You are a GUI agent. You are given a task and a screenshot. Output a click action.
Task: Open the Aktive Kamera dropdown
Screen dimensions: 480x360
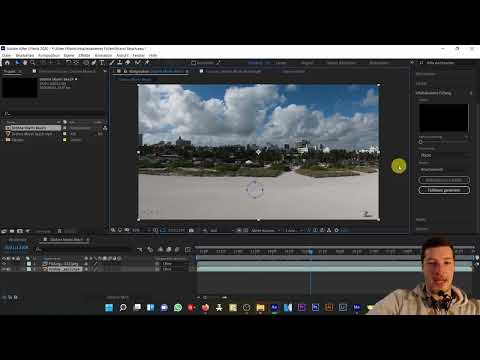[265, 230]
